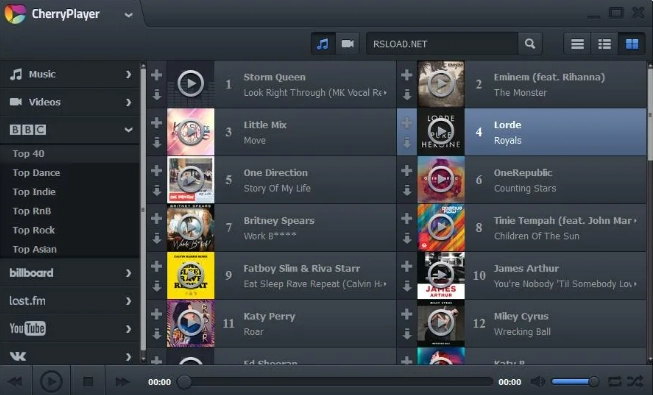Download Katy Perry Roar track
The height and width of the screenshot is (395, 653).
click(x=157, y=334)
